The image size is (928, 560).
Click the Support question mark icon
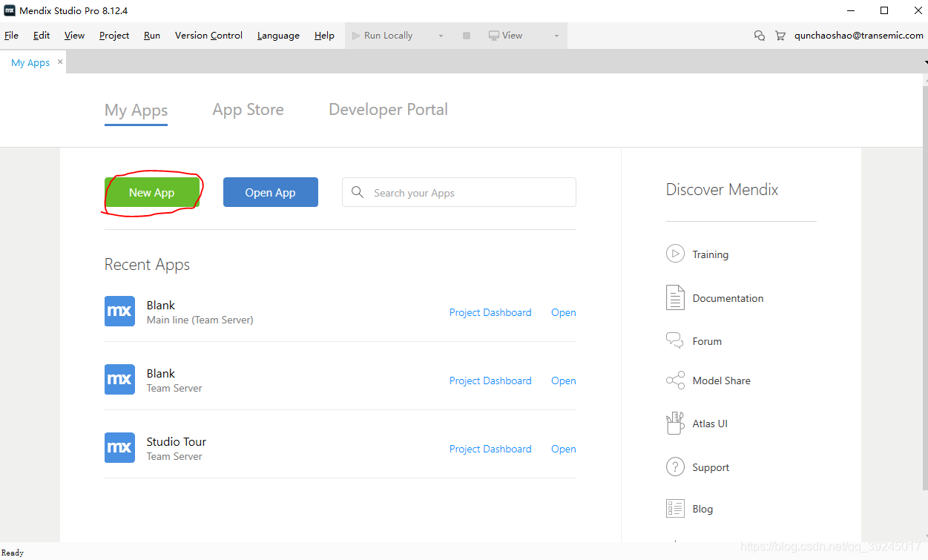[675, 467]
